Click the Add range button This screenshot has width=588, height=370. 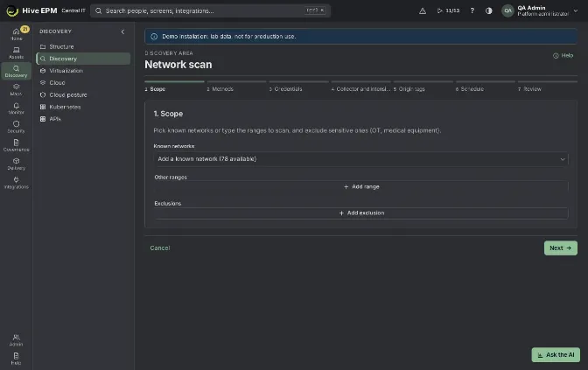[x=360, y=186]
